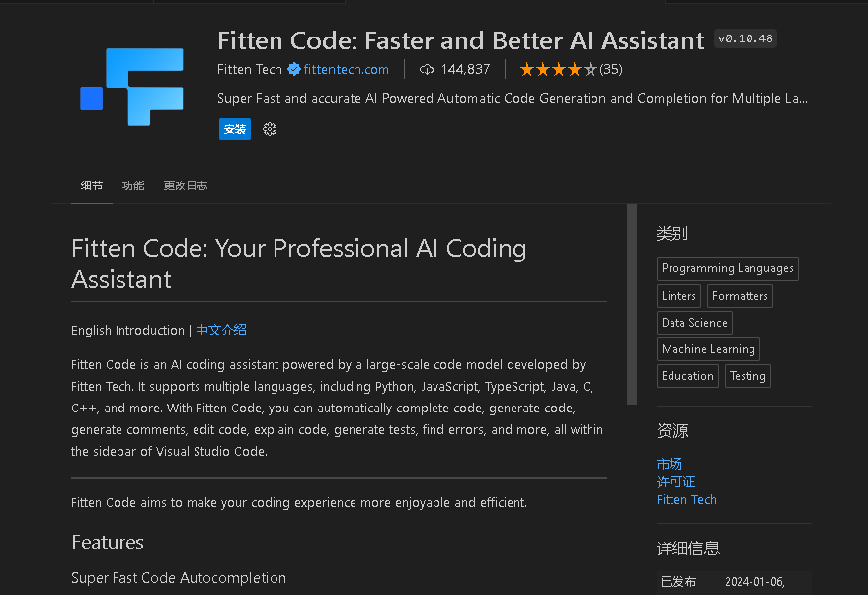The image size is (868, 595).
Task: Click the Fitten Tech publisher name
Action: pyautogui.click(x=250, y=70)
